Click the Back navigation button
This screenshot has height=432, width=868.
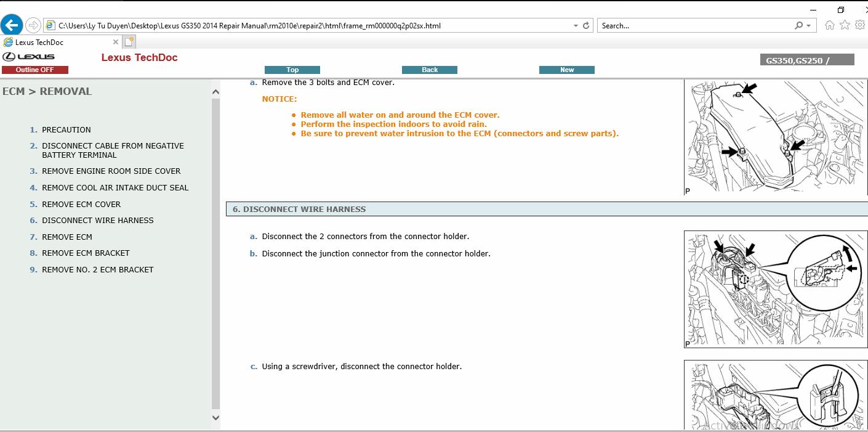(x=430, y=70)
